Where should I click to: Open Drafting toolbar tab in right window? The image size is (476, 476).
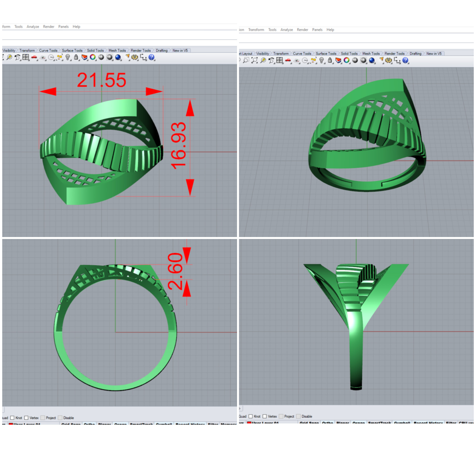(x=415, y=54)
